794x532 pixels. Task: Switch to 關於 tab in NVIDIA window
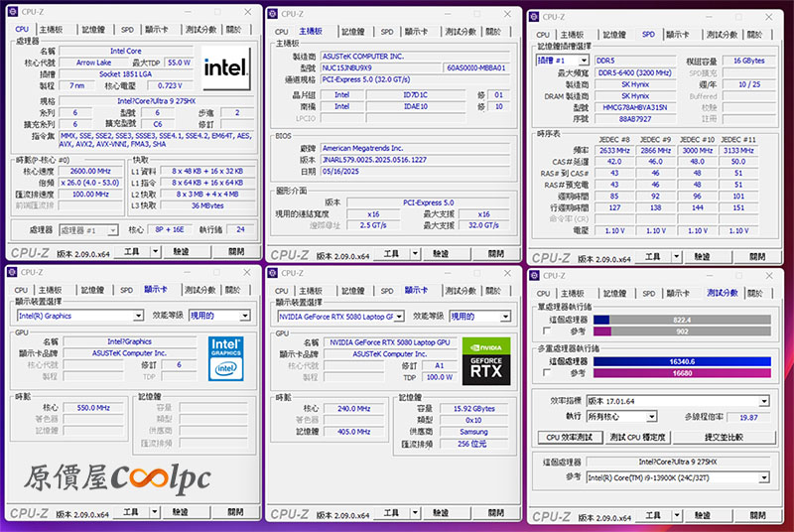(x=493, y=291)
